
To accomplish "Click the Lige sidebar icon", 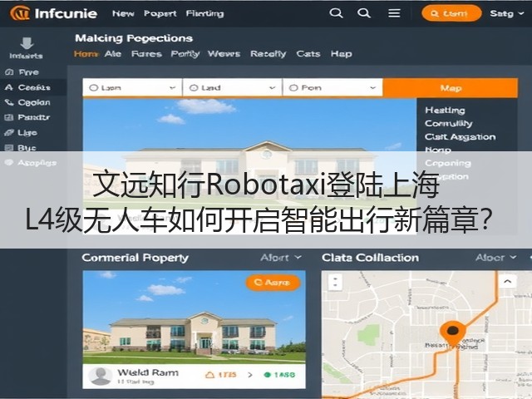I will [9, 133].
